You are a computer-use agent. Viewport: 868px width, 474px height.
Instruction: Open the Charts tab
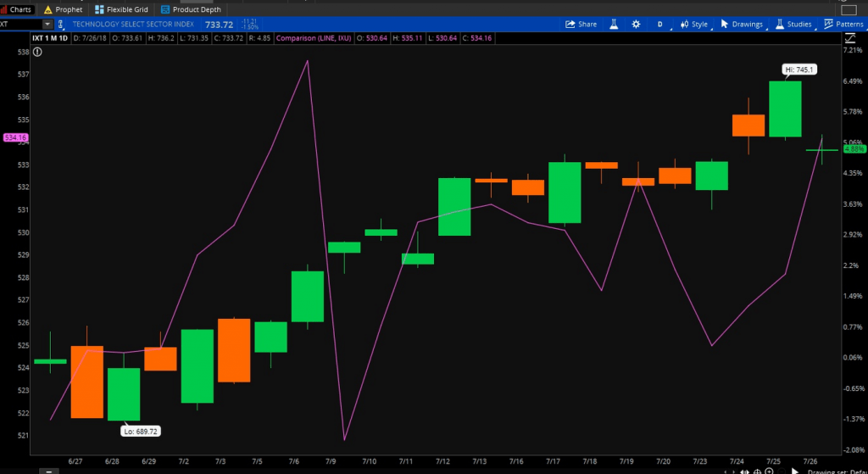(x=17, y=9)
